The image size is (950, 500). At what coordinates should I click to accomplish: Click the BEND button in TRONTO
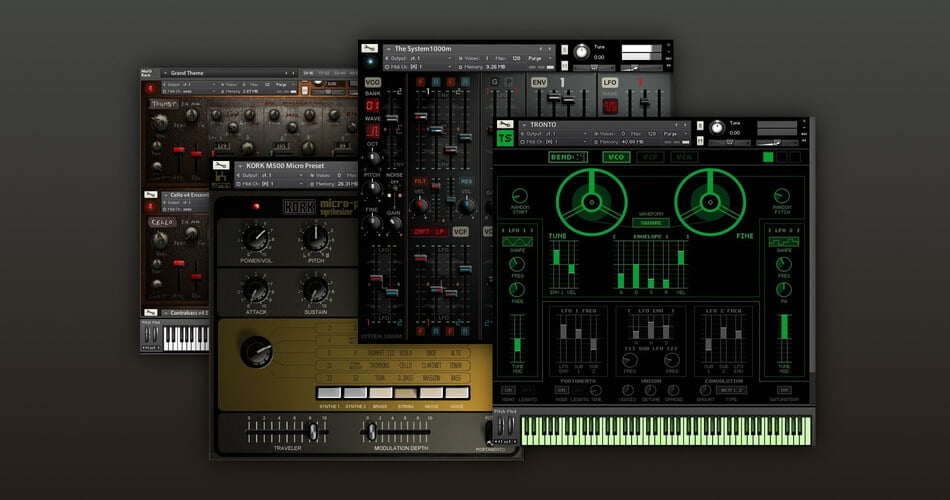click(568, 157)
